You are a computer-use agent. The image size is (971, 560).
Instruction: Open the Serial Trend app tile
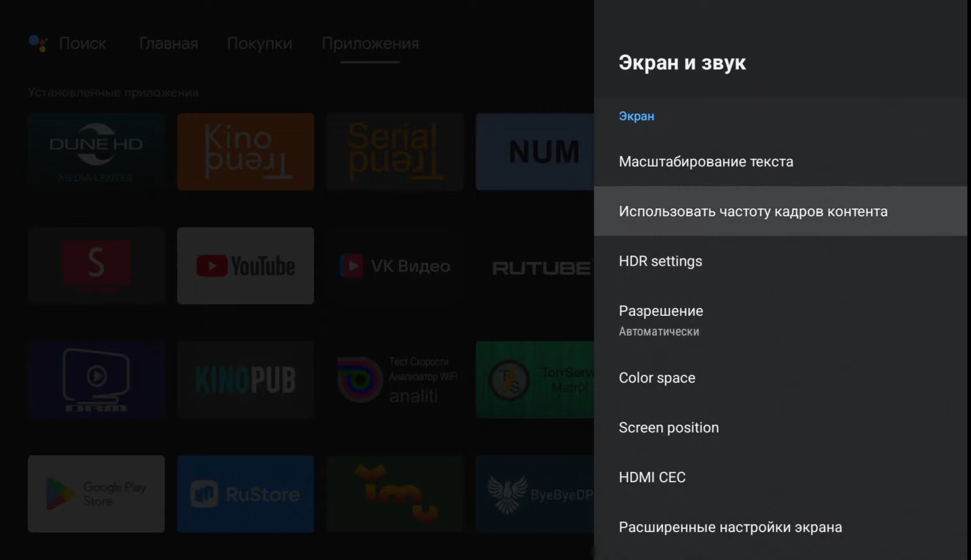395,152
